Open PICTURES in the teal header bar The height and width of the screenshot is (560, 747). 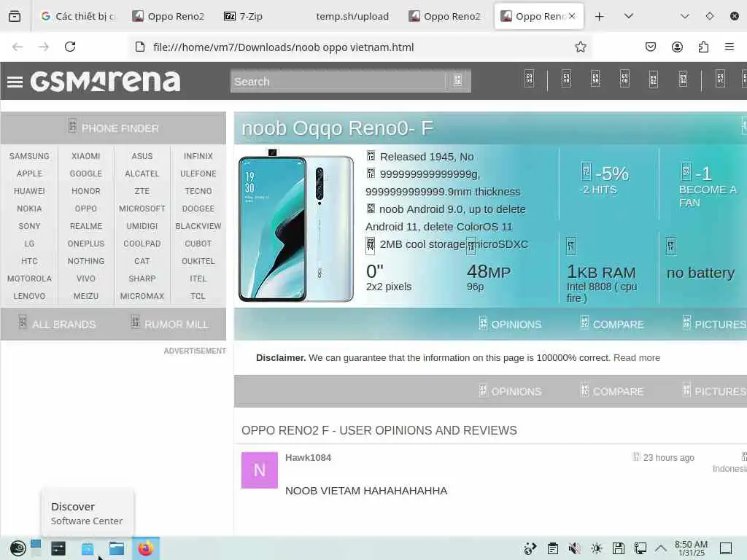pos(713,324)
